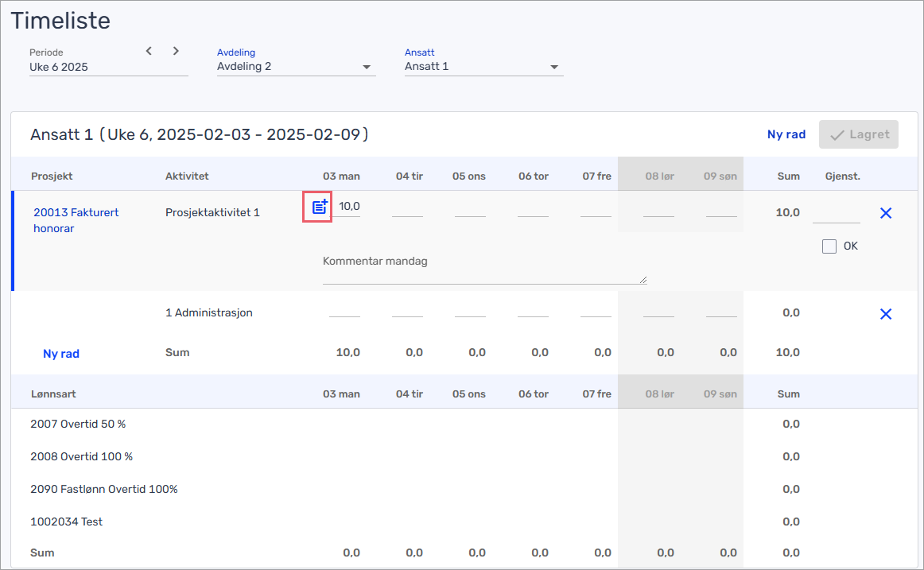
Task: Click the Sum value for 1002034 Test
Action: (791, 522)
